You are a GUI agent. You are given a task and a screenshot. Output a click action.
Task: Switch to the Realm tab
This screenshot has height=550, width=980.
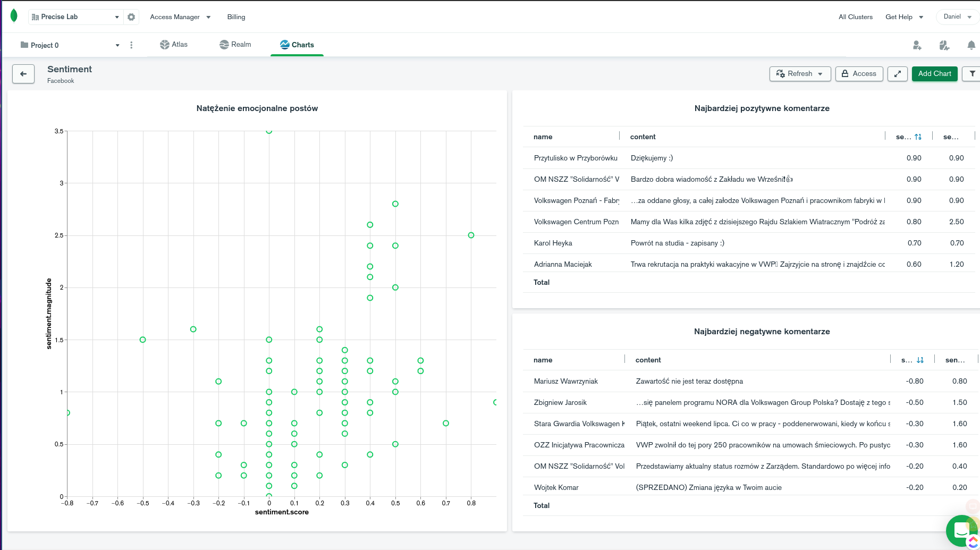[x=235, y=45]
